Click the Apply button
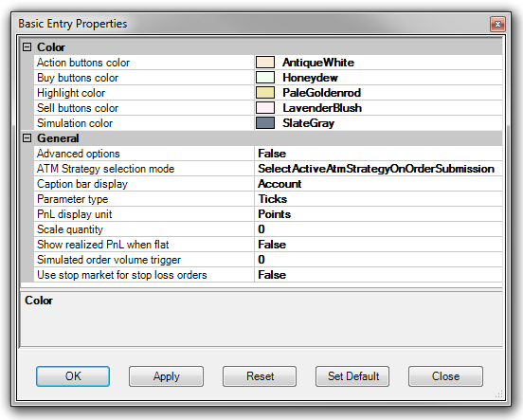Image resolution: width=523 pixels, height=420 pixels. 166,376
